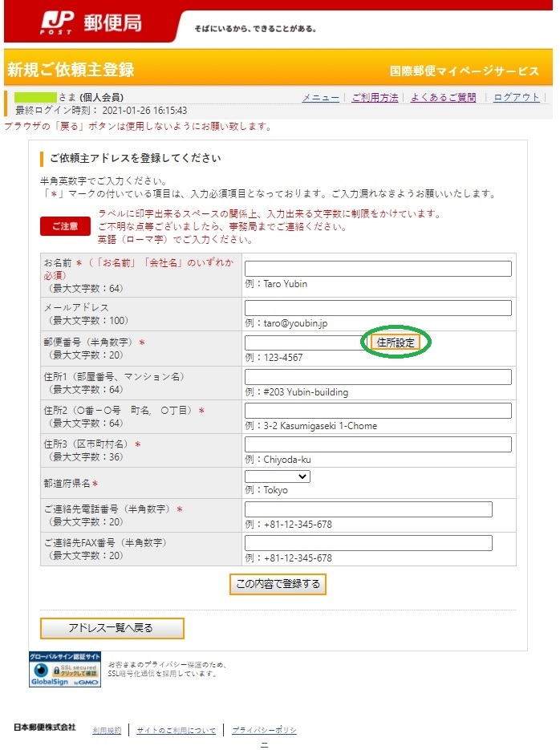
Task: Click the ログアウト link
Action: 517,98
